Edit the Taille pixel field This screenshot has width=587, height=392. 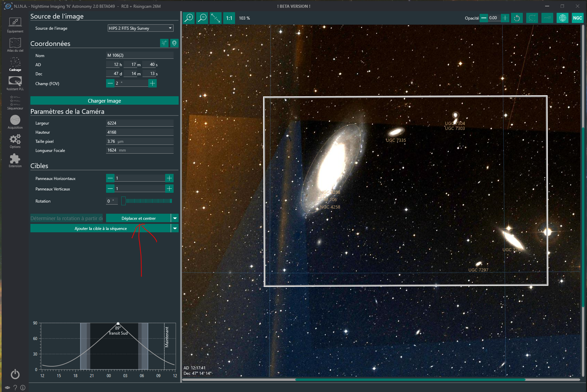point(140,141)
